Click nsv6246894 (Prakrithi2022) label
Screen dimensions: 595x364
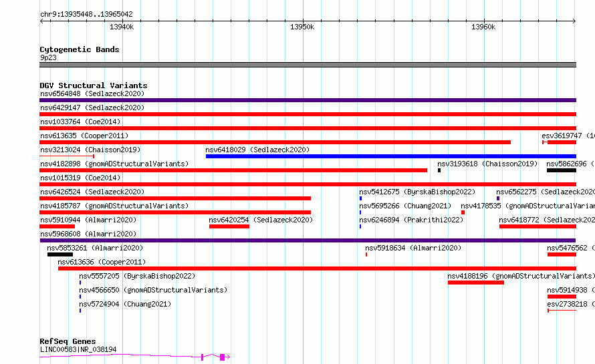(411, 220)
